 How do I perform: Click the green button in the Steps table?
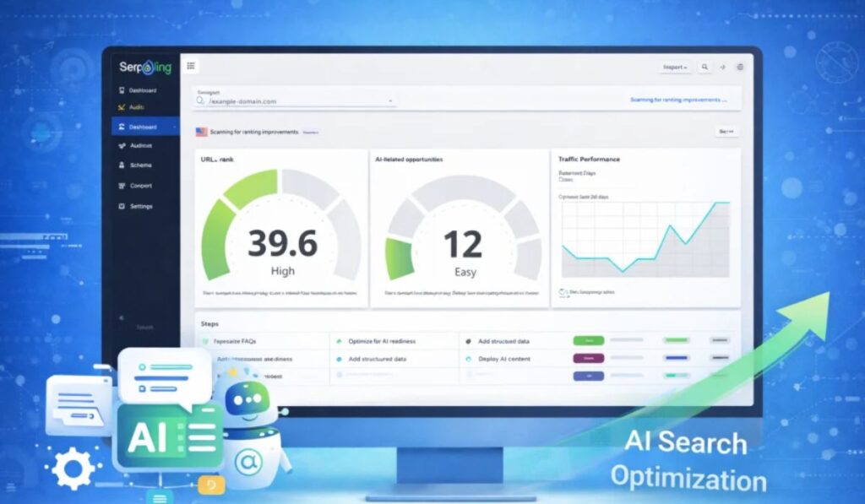[x=585, y=340]
